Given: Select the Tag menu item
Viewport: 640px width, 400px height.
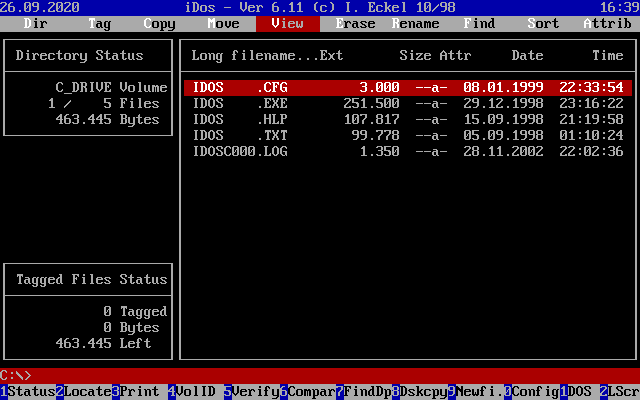Looking at the screenshot, I should click(x=99, y=23).
